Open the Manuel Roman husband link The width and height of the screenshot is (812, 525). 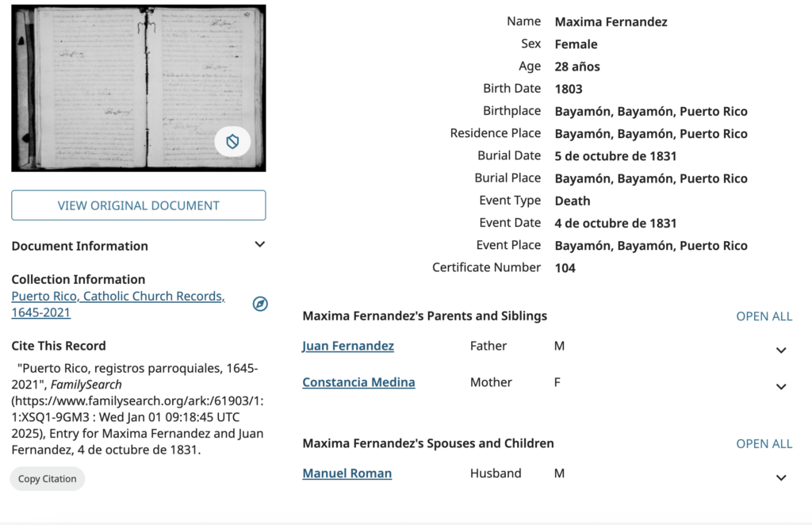(x=347, y=473)
